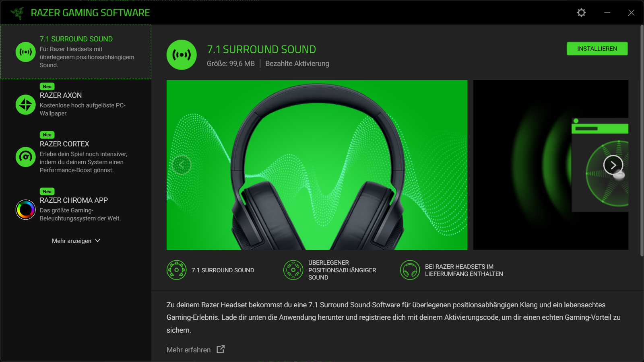
Task: Click the Neu badge above Razer Cortex
Action: (47, 135)
